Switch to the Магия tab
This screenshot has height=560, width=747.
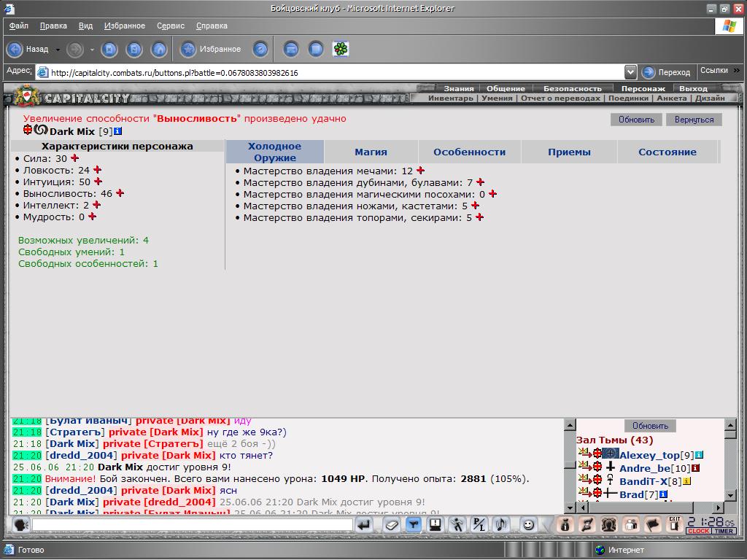pyautogui.click(x=371, y=152)
